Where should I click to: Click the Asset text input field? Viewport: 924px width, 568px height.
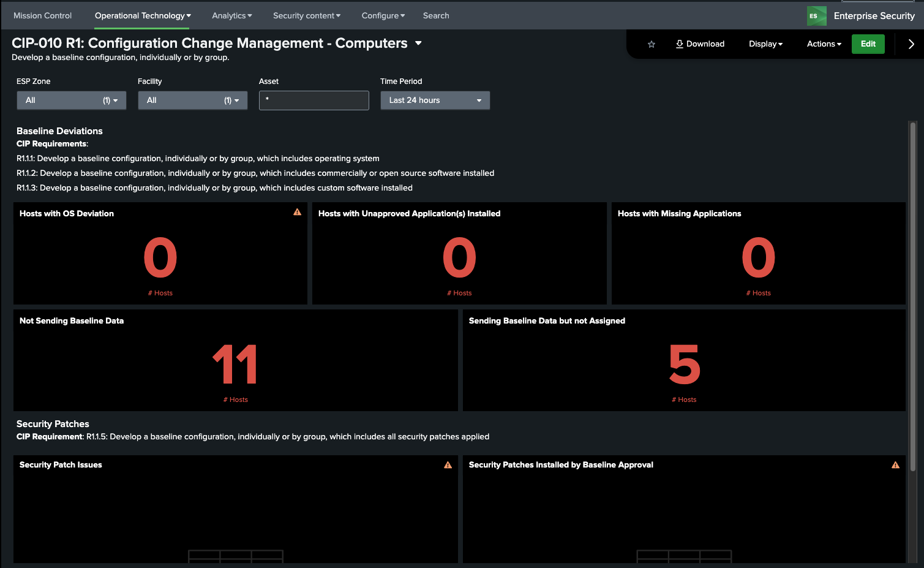click(x=314, y=100)
